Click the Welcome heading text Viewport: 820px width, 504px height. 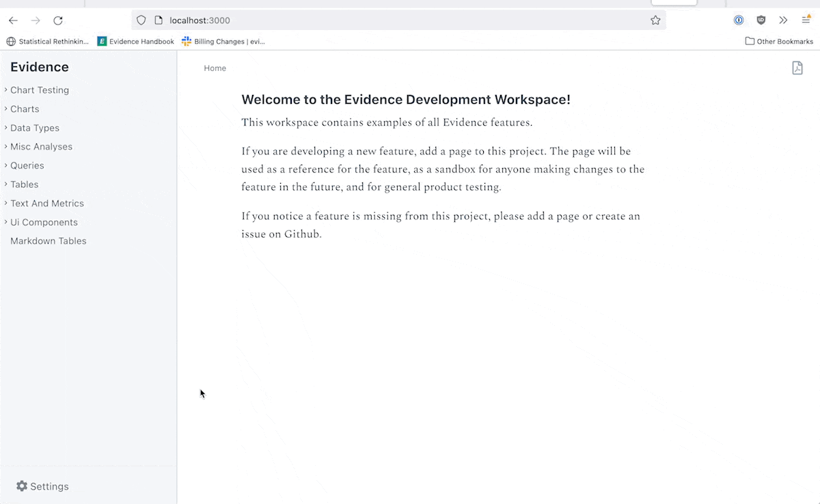coord(406,100)
